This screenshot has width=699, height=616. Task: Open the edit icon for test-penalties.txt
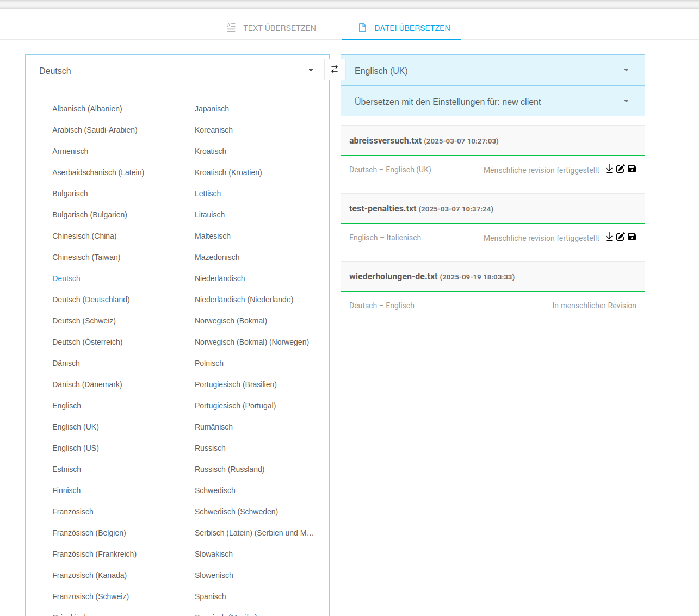tap(620, 237)
